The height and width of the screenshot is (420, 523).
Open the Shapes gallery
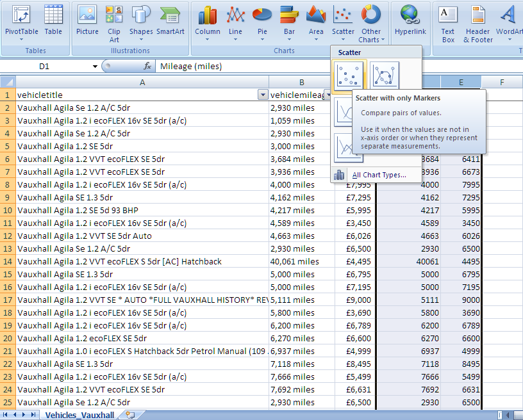click(x=141, y=22)
